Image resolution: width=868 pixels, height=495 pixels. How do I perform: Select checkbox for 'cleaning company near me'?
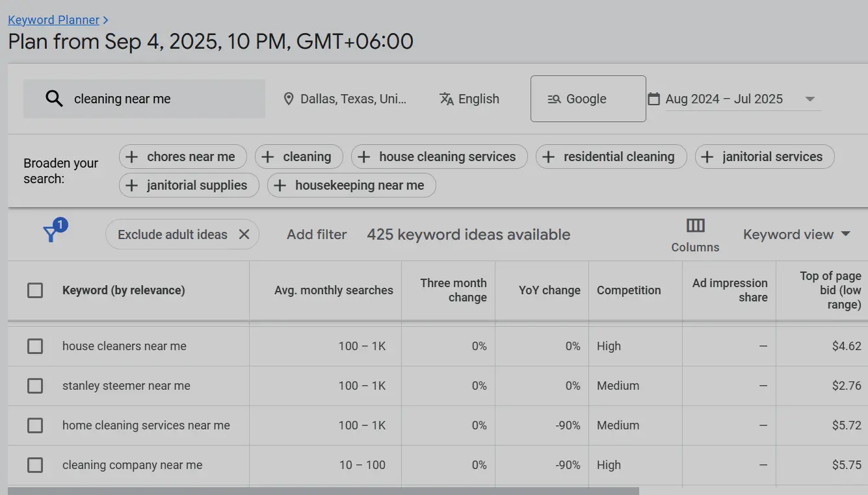[35, 465]
